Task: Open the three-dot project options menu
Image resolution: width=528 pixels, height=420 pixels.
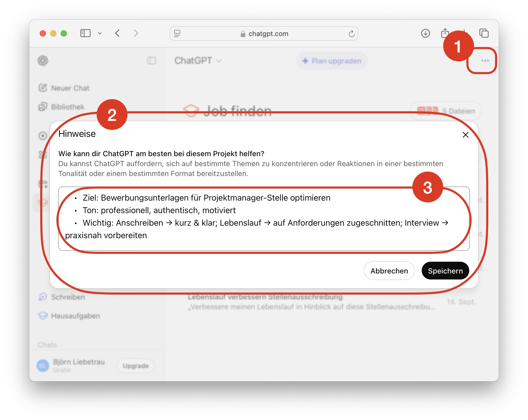Action: (485, 61)
